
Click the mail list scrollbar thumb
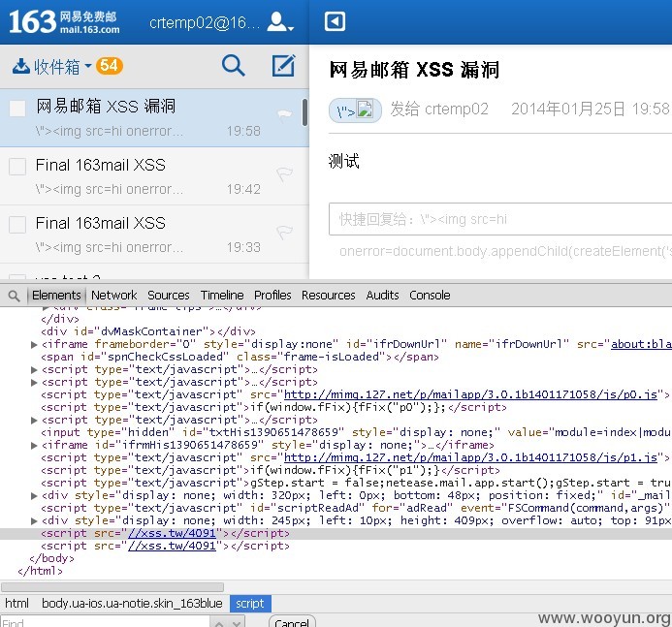click(x=304, y=112)
